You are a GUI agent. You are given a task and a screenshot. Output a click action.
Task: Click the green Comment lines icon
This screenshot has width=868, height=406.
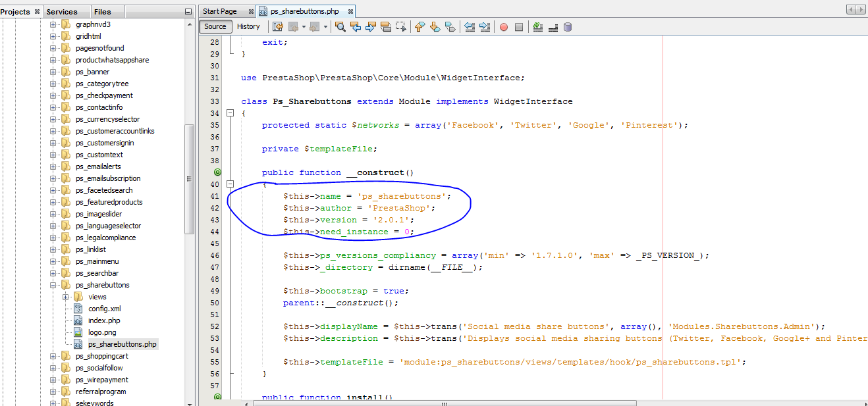[x=538, y=27]
